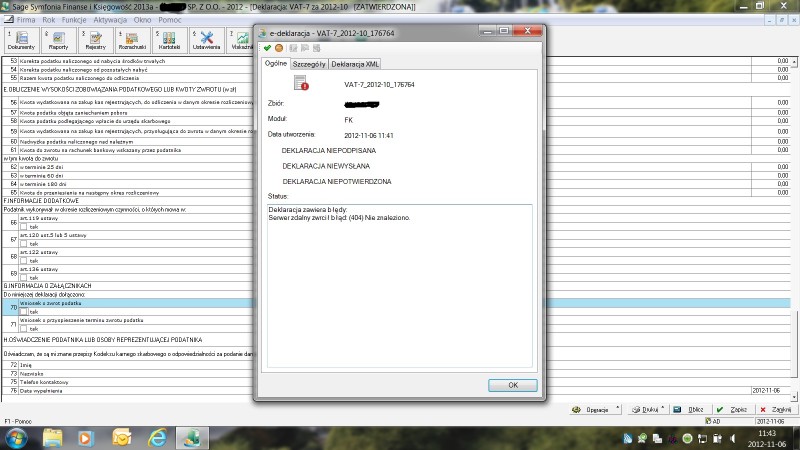800x450 pixels.
Task: Select Sage Symfonia taskbar button
Action: (x=192, y=438)
